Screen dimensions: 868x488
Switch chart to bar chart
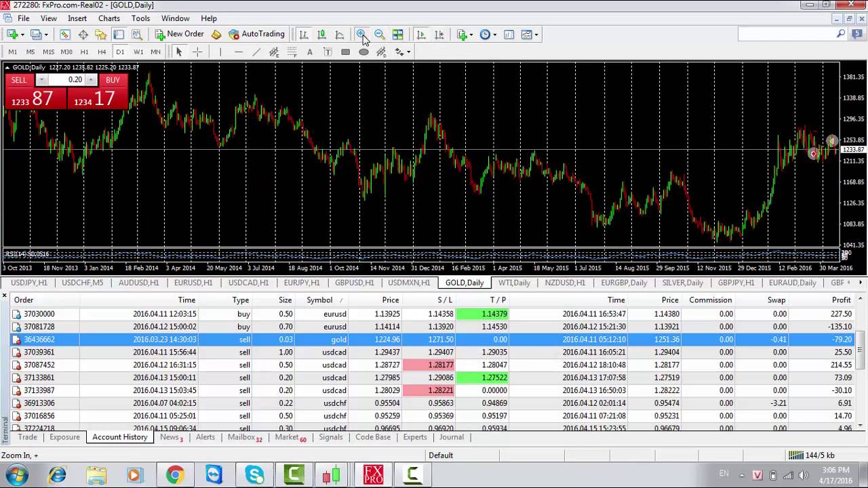click(304, 35)
